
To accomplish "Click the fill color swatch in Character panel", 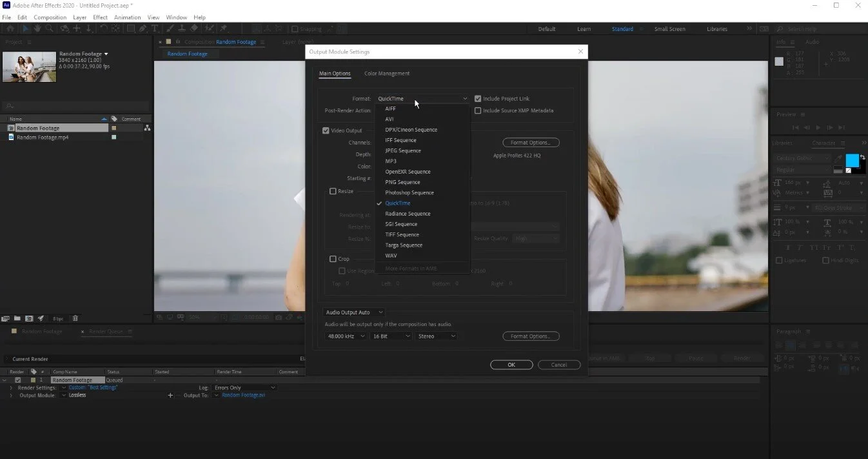I will coord(853,160).
